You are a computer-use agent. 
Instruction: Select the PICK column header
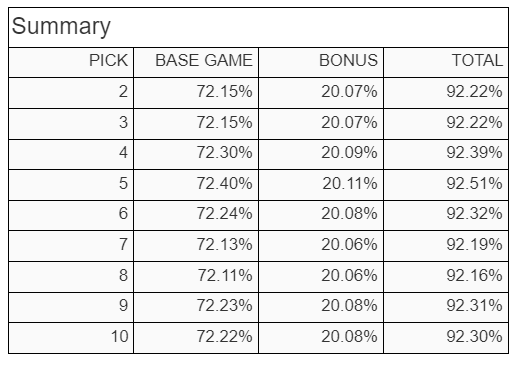[71, 62]
